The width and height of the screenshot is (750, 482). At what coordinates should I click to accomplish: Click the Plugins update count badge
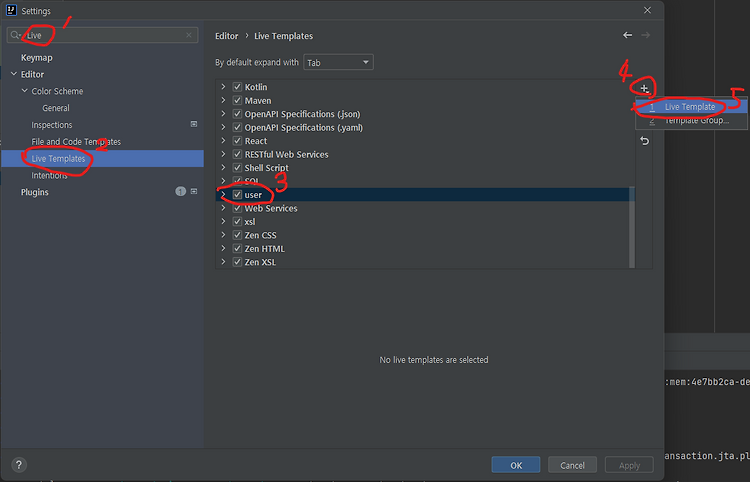(x=180, y=191)
